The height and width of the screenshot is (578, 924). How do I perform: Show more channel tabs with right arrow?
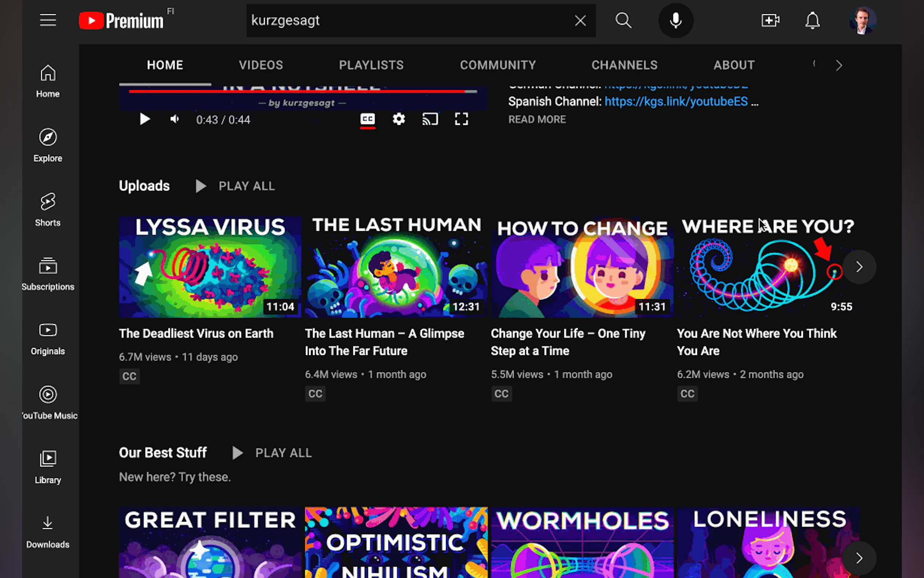tap(839, 66)
